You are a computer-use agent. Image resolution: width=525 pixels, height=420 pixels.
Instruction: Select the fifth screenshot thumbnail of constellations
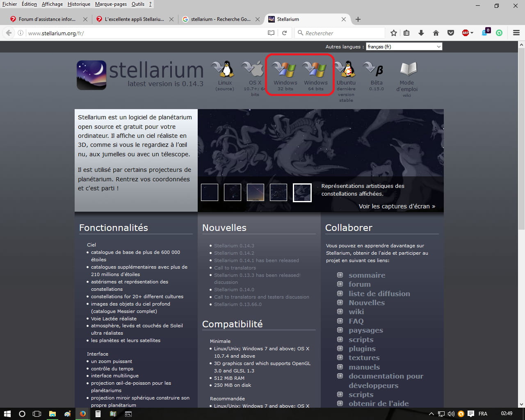(302, 193)
